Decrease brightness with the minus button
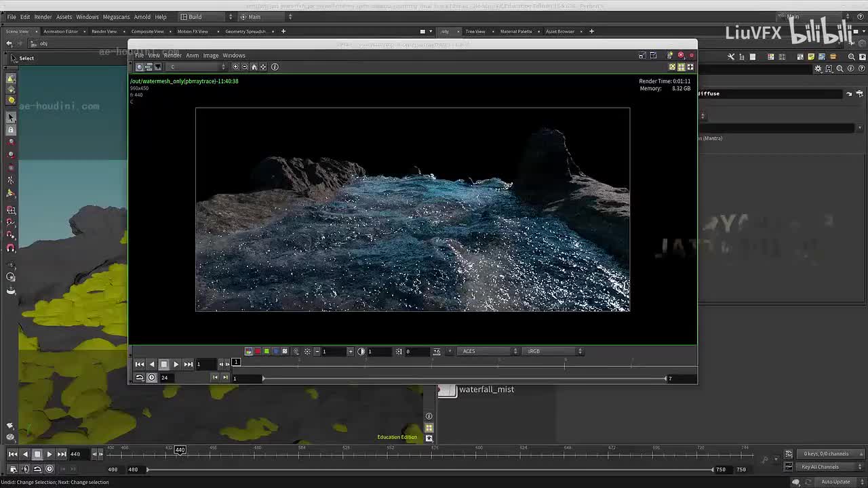 pos(317,351)
